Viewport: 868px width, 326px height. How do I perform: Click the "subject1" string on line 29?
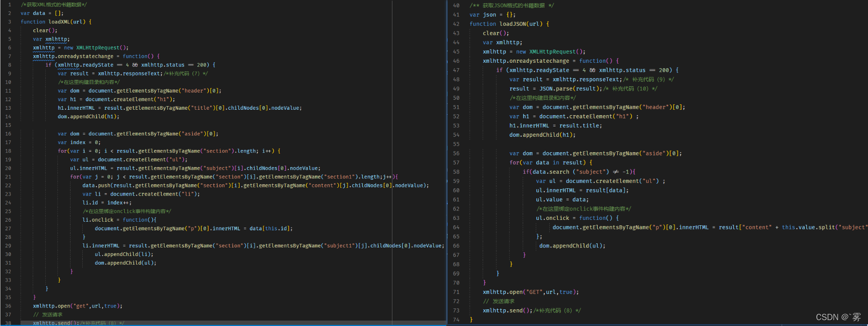340,246
